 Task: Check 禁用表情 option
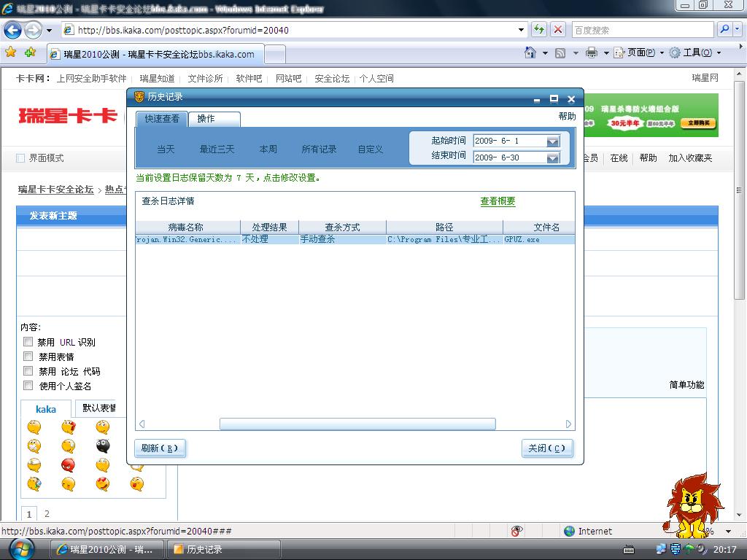[28, 356]
